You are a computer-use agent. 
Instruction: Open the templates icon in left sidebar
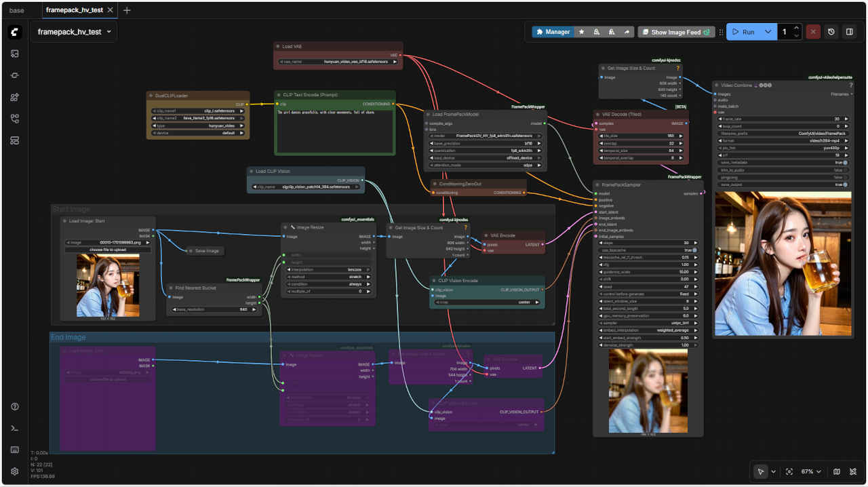[15, 140]
